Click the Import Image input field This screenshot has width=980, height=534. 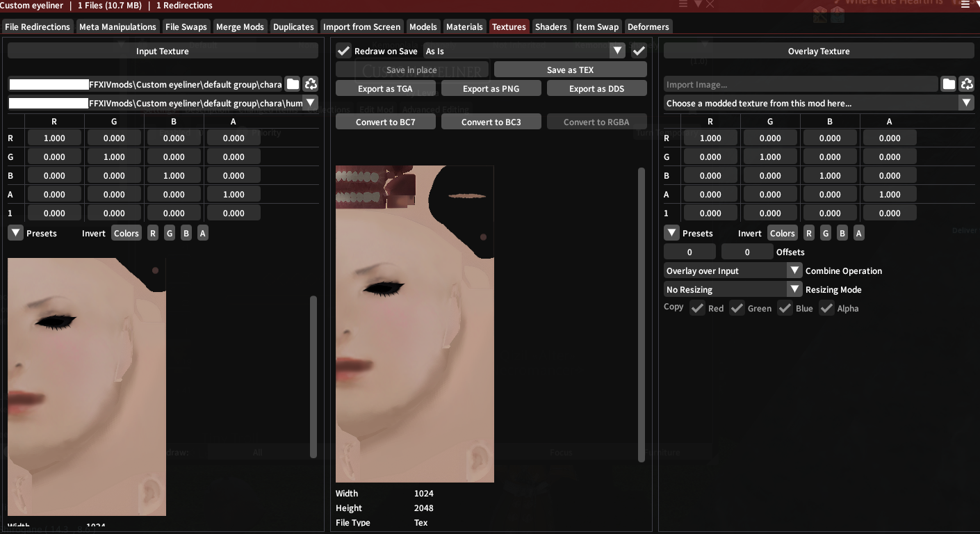point(801,84)
